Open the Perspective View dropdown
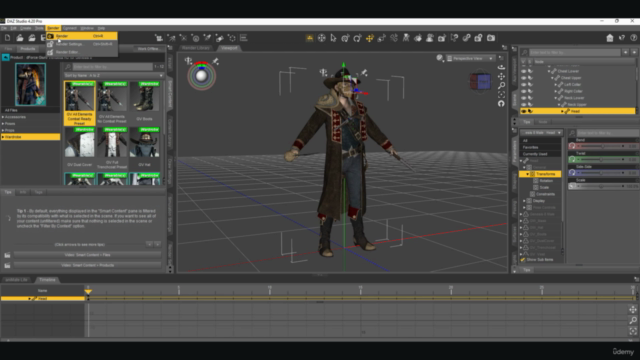Image resolution: width=640 pixels, height=360 pixels. 470,58
